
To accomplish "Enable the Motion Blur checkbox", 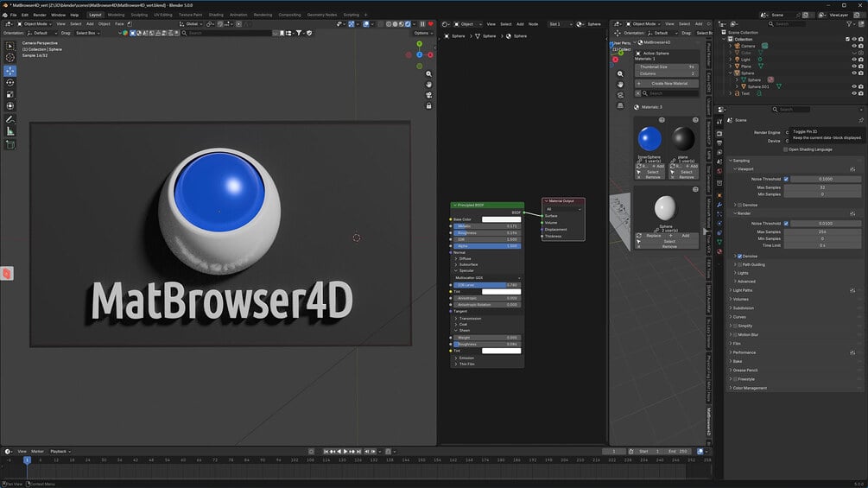I will [x=735, y=335].
